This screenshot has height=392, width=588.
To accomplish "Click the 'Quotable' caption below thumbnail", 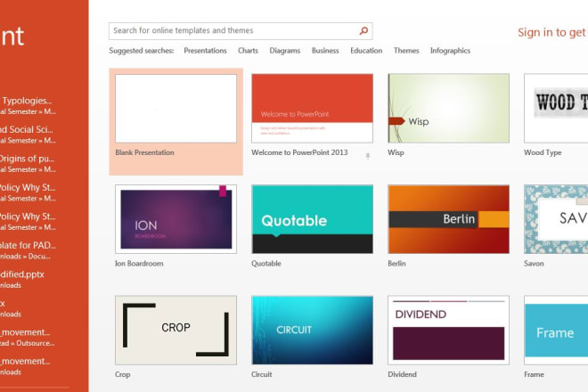I will pos(266,264).
